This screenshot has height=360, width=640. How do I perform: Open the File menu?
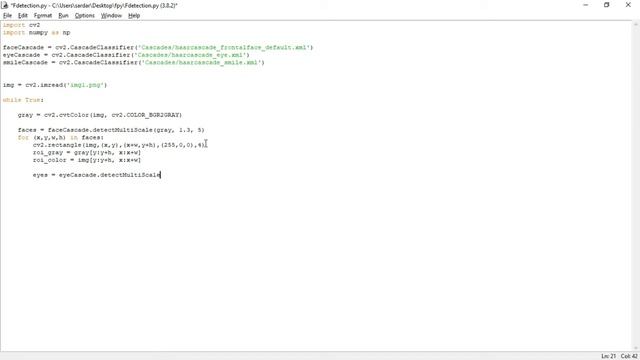point(7,16)
